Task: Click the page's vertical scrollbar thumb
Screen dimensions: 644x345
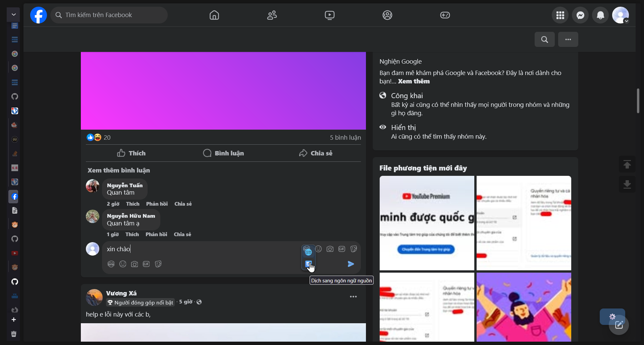Action: [x=638, y=101]
